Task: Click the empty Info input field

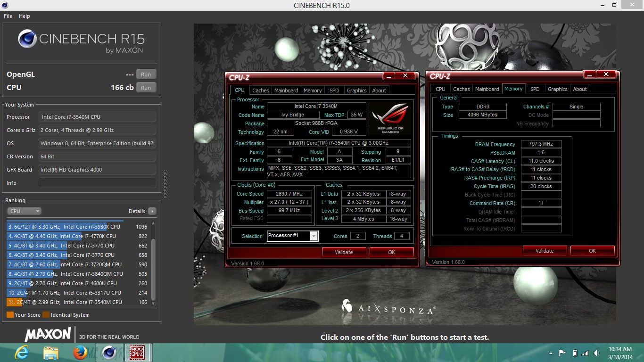Action: pyautogui.click(x=97, y=183)
